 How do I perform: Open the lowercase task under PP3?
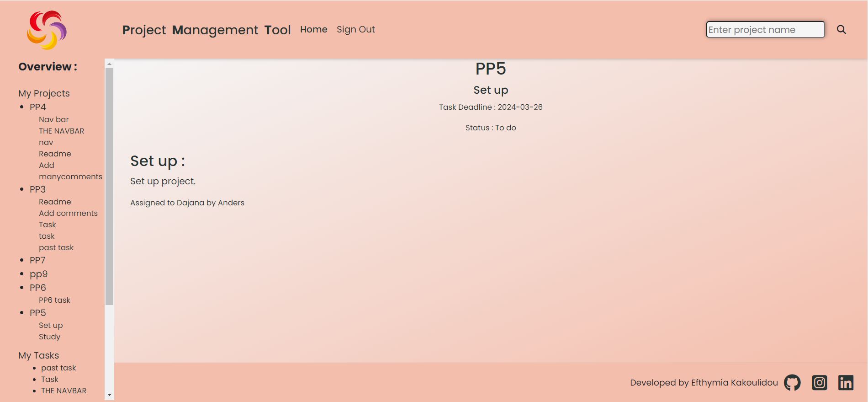[47, 236]
